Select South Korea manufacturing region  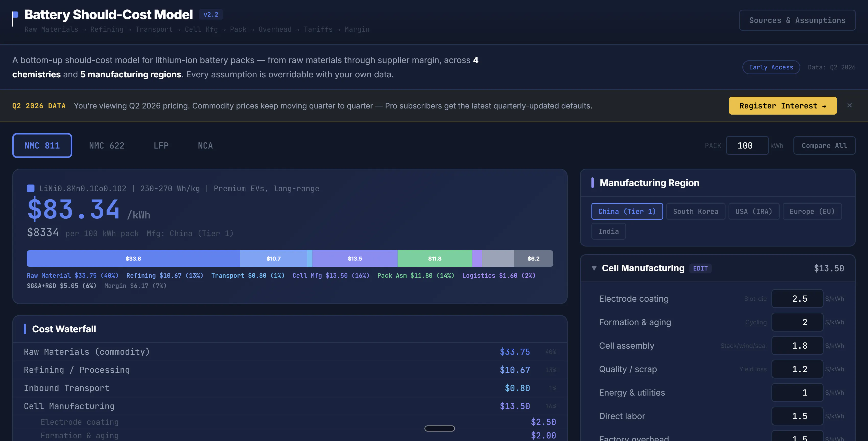click(695, 211)
